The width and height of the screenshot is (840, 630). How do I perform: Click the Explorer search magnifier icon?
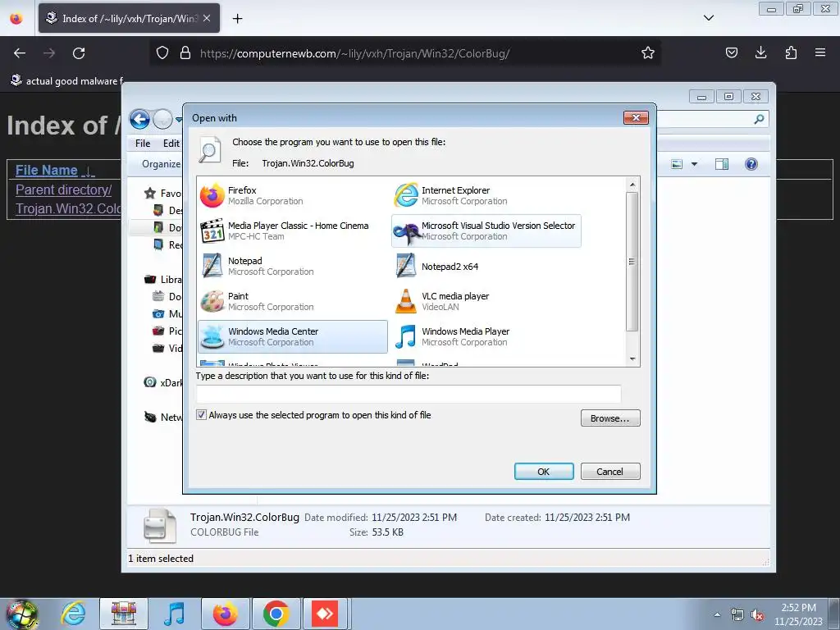[759, 119]
